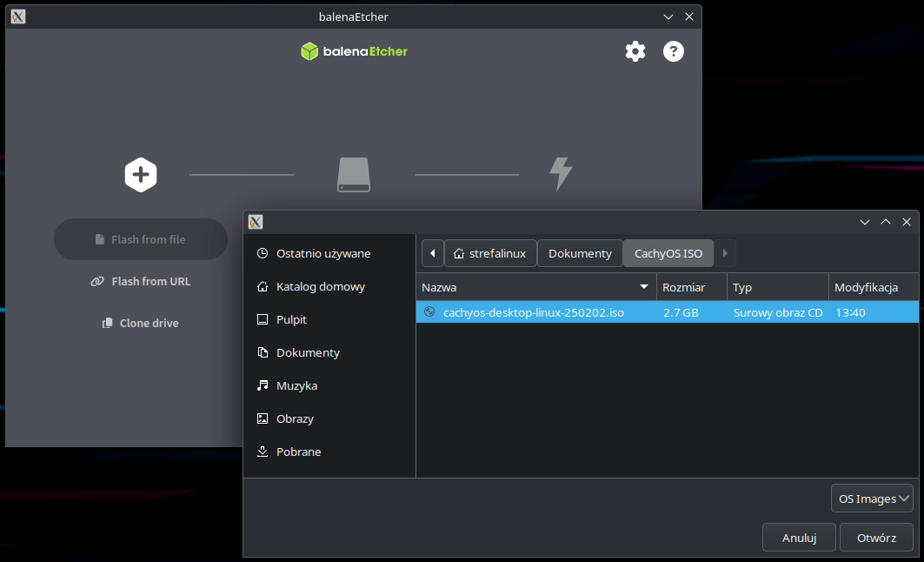Confirm with the Otwórz button
The height and width of the screenshot is (562, 924).
[x=876, y=538]
